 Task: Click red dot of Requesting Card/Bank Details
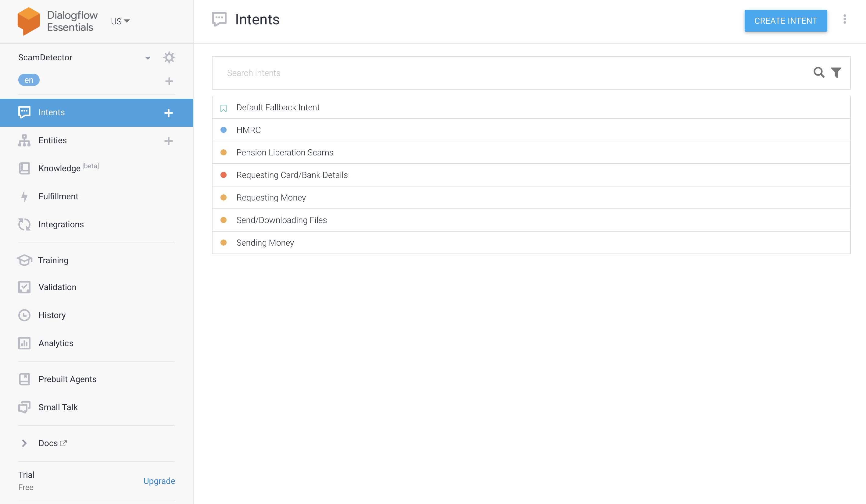click(224, 175)
